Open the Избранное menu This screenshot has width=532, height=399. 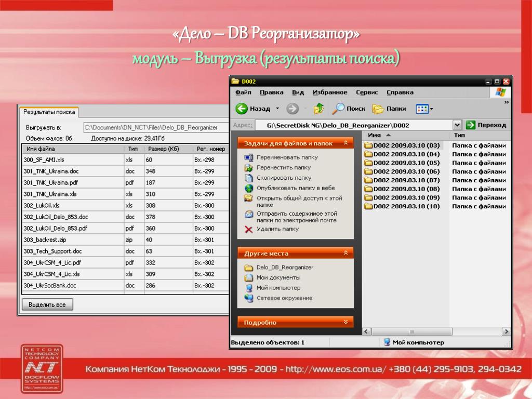330,92
